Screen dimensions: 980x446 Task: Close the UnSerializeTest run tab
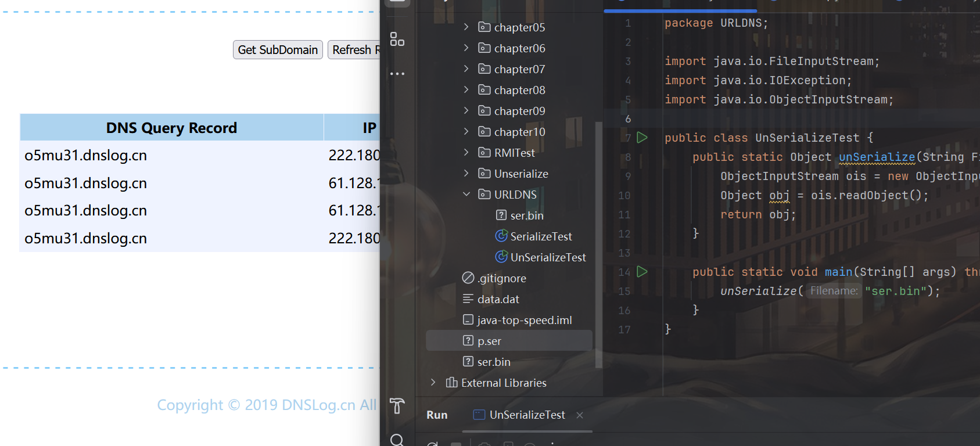click(580, 415)
